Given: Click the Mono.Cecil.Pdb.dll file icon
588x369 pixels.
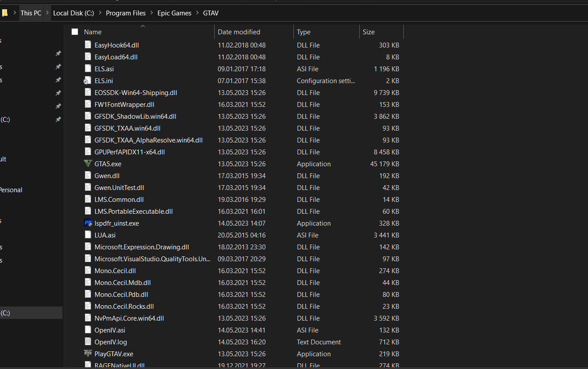Looking at the screenshot, I should (x=88, y=294).
